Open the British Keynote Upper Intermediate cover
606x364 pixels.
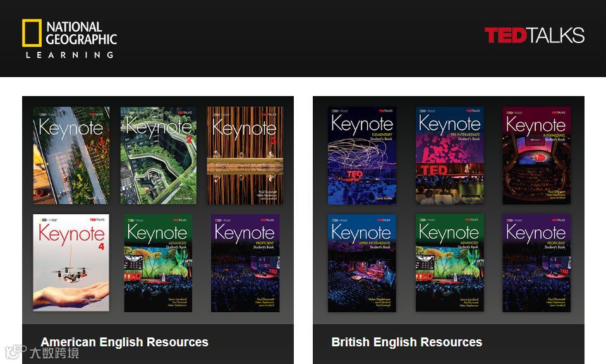click(362, 263)
